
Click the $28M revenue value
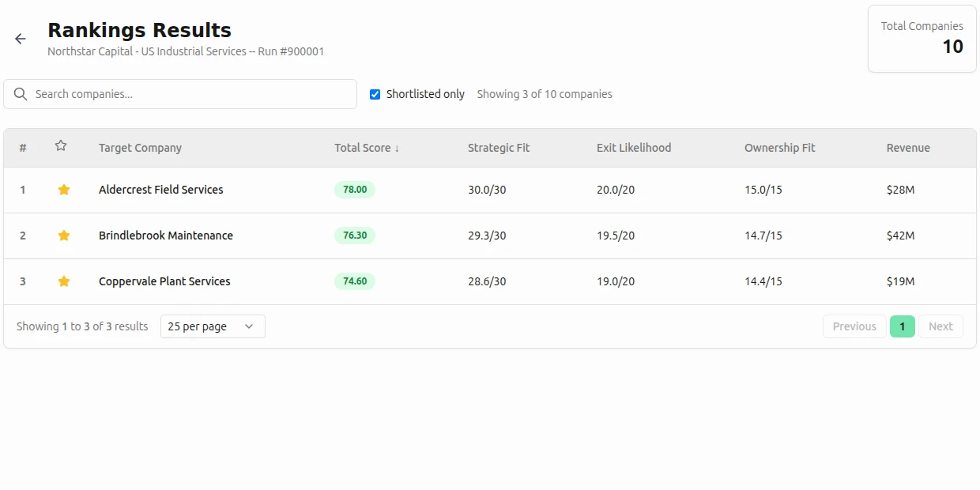tap(900, 190)
